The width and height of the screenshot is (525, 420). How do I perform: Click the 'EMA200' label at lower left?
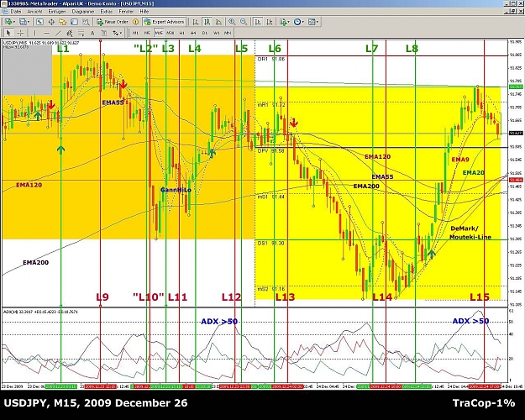(x=35, y=263)
